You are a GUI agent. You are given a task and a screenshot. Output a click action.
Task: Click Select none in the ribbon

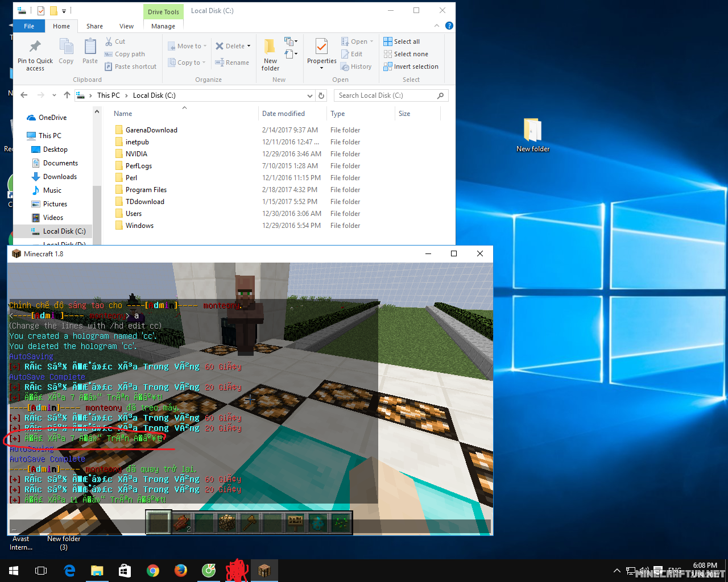[x=406, y=54]
